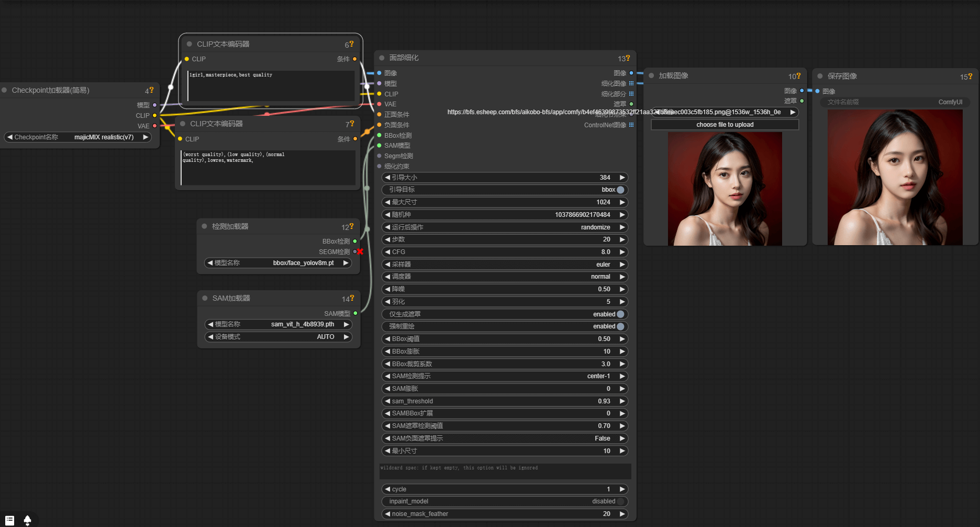Click the rocket icon at bottom-left
Viewport: 980px width, 527px height.
27,520
